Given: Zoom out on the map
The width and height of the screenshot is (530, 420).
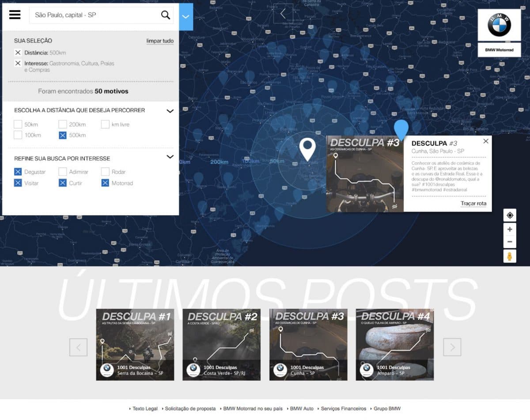Looking at the screenshot, I should (510, 242).
